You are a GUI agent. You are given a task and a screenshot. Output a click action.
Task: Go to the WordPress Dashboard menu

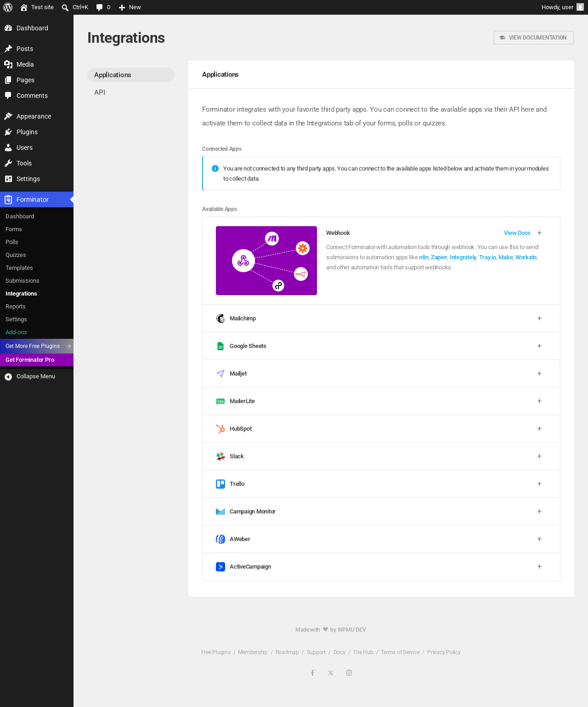pos(37,28)
